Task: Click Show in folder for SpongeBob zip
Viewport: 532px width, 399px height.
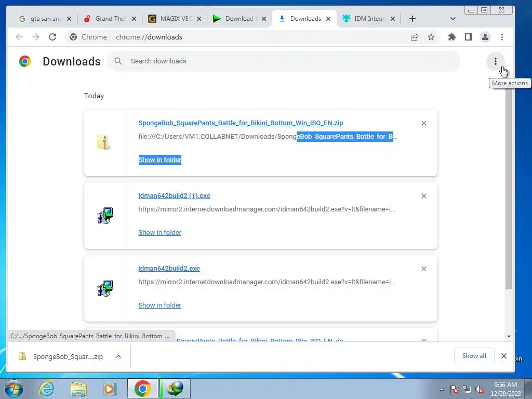Action: pyautogui.click(x=160, y=159)
